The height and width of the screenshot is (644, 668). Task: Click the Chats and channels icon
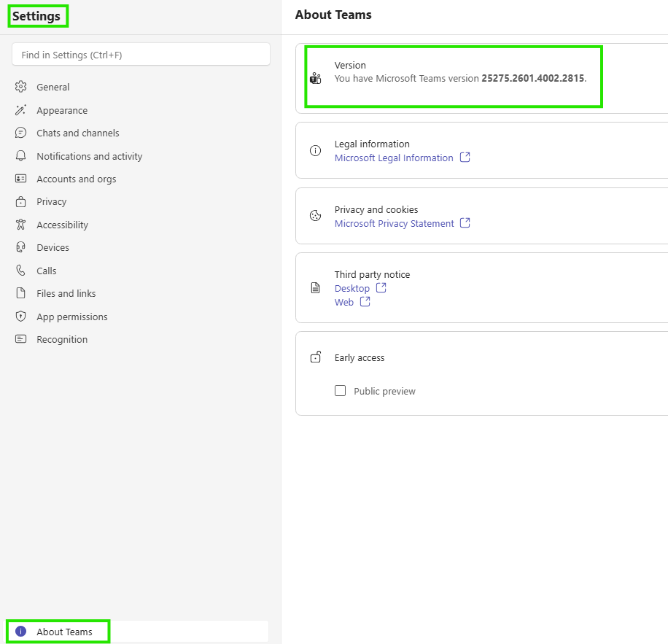(21, 133)
